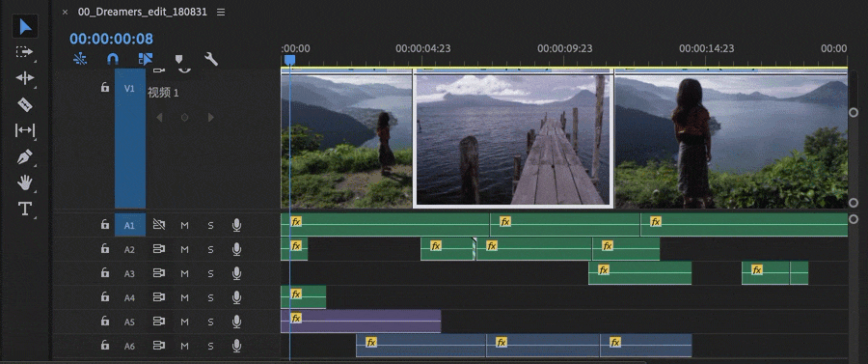Image resolution: width=868 pixels, height=364 pixels.
Task: Toggle sync lock on track A4
Action: 159,297
